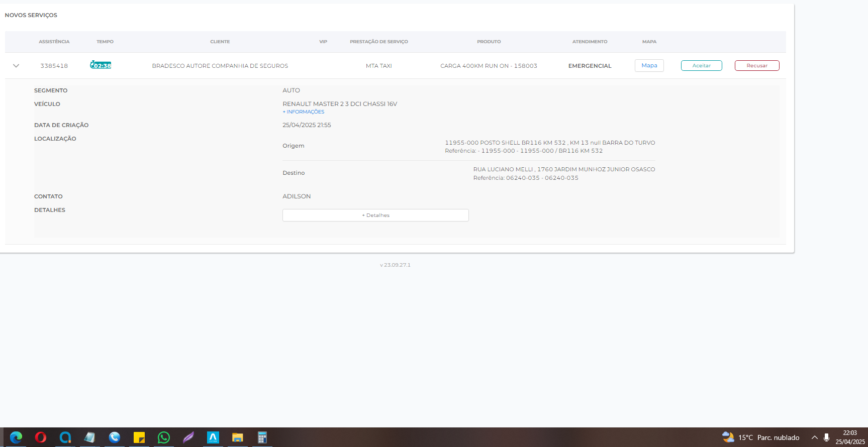Open Calculator from the taskbar
This screenshot has width=868, height=447.
click(262, 437)
